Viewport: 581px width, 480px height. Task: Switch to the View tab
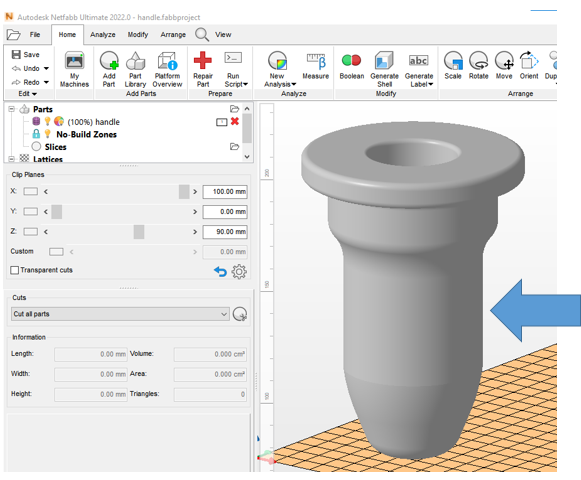223,34
